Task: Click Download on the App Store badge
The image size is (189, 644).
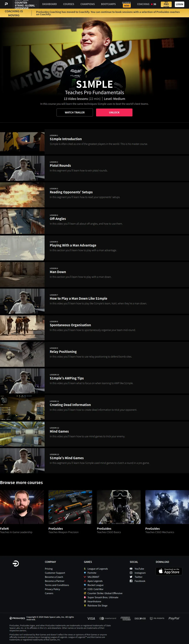Action: point(169,571)
